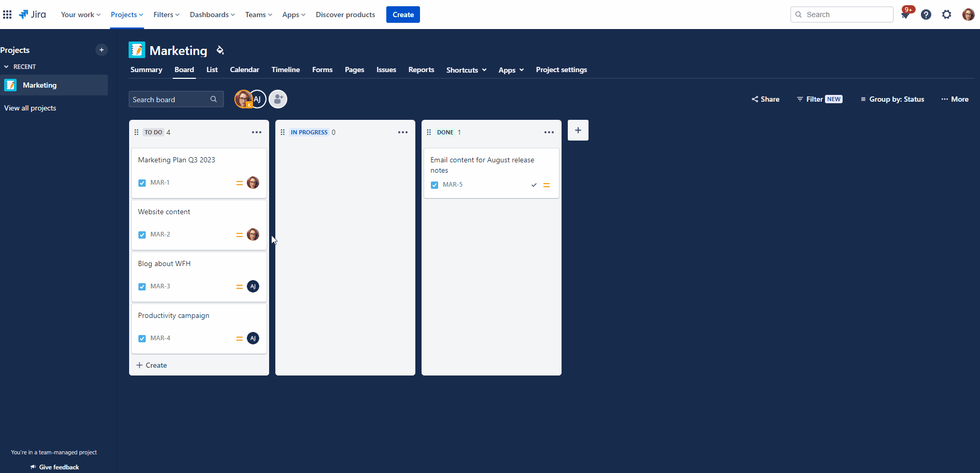Expand the Shortcuts dropdown in project tabs
Viewport: 980px width, 473px height.
[x=467, y=70]
